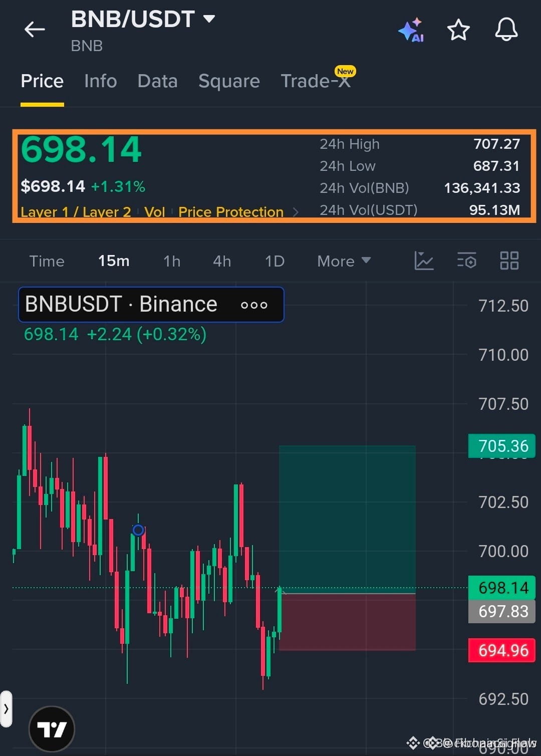Click the 24h Vol(USDT) value 95.13M
This screenshot has height=756, width=541.
point(494,210)
